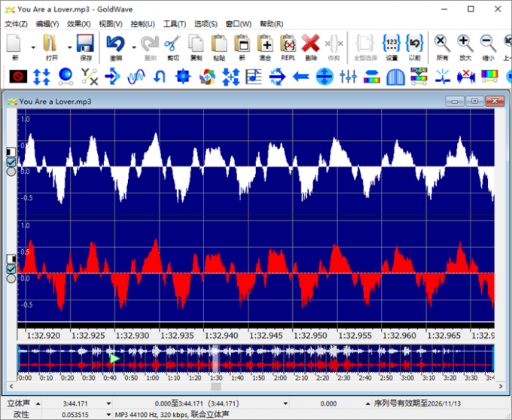
Task: Click the waveform with red X silence-reduction icon
Action: (x=466, y=77)
